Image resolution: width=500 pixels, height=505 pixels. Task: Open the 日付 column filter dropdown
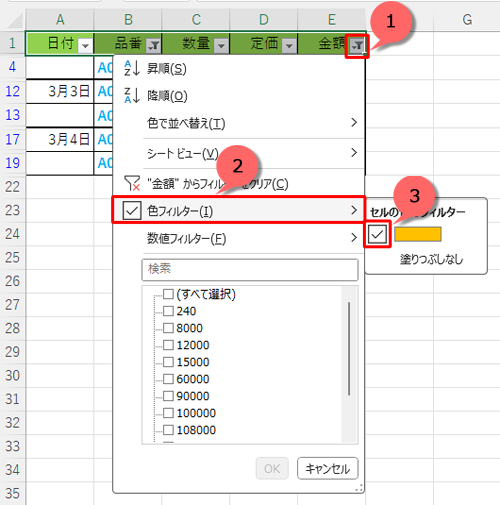(x=85, y=45)
